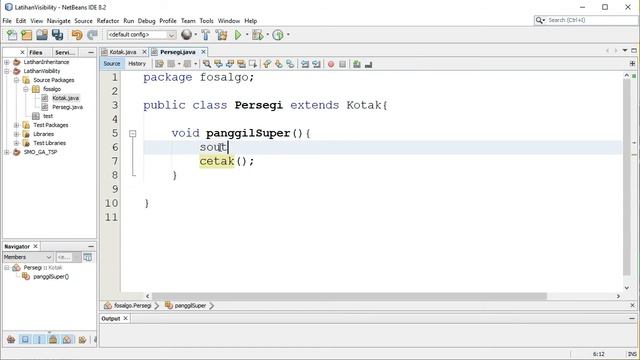Screen dimensions: 640x360
Task: Click the Uncomment icon at toolbar end
Action: tap(369, 64)
